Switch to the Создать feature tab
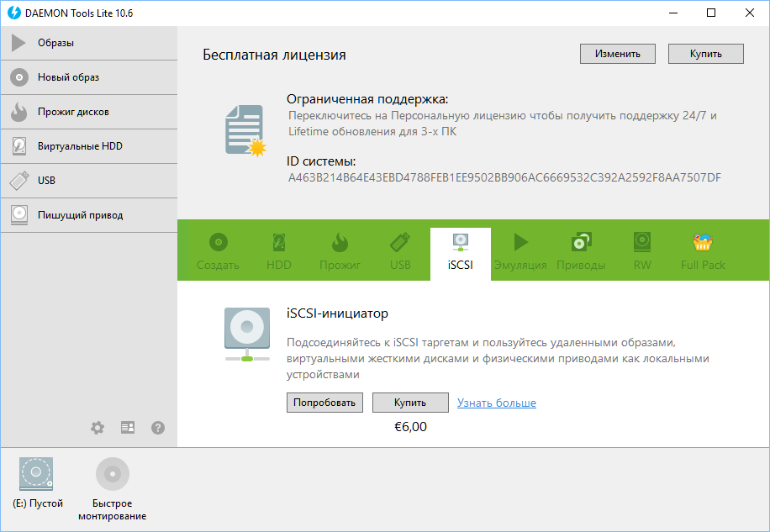Viewport: 770px width, 532px height. 218,252
